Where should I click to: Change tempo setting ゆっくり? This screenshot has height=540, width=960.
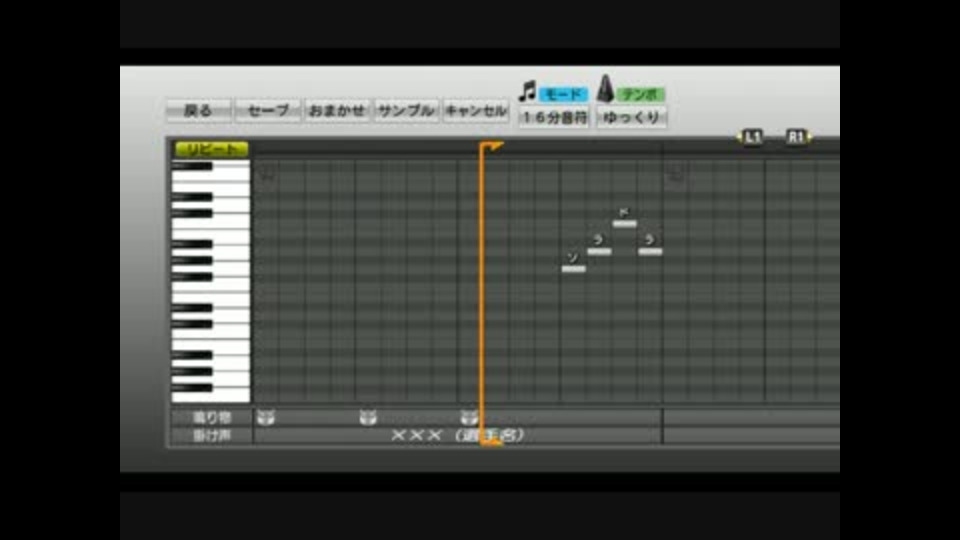click(632, 117)
